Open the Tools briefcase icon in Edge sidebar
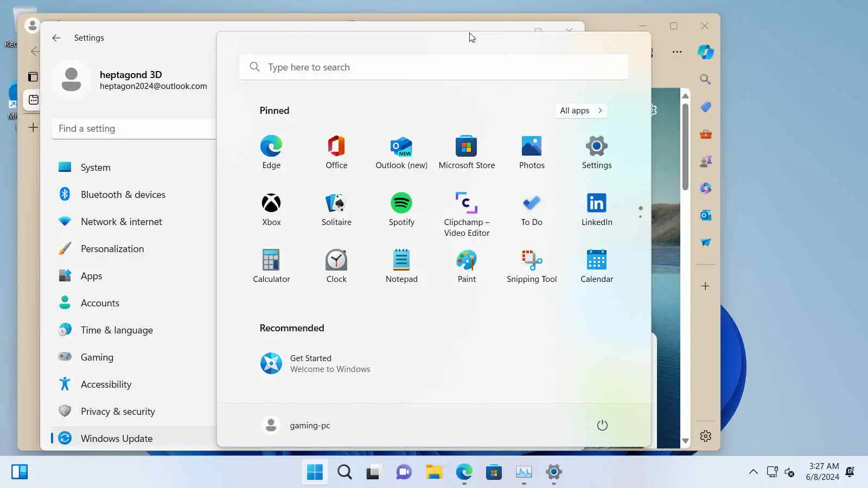 point(705,134)
